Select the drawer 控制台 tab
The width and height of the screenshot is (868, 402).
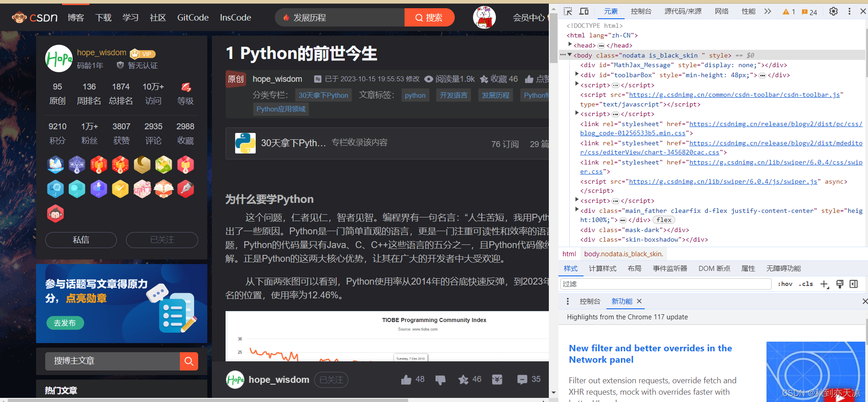coord(590,301)
